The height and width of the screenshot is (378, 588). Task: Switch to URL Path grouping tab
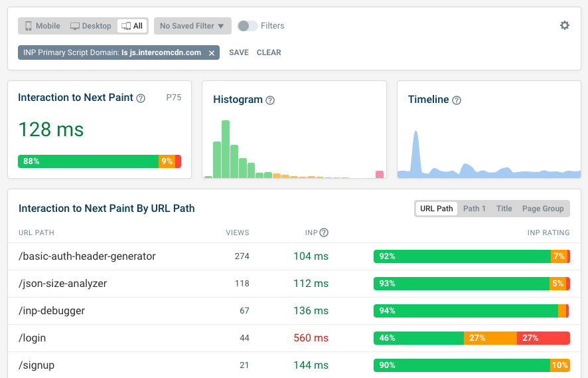click(437, 209)
